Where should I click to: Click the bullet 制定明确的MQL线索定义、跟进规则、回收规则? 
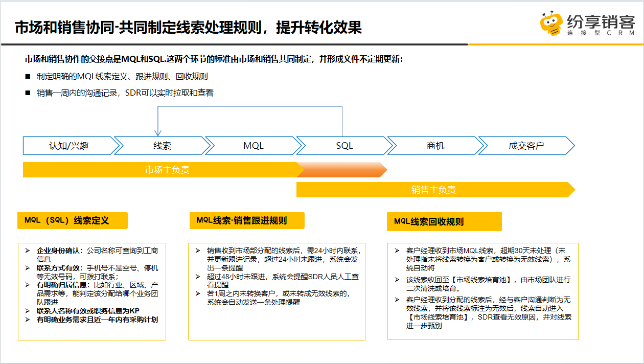pos(122,77)
